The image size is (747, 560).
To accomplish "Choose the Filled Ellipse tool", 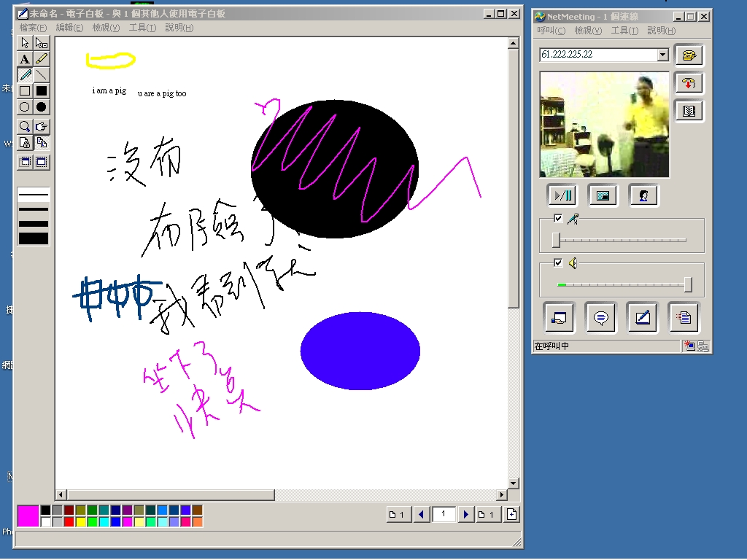I will click(x=42, y=107).
